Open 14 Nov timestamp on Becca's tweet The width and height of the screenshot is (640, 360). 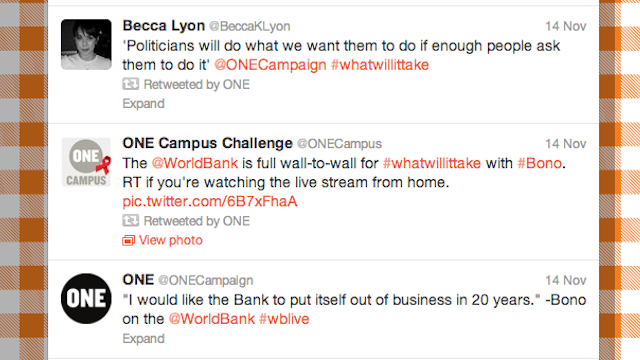tap(566, 26)
